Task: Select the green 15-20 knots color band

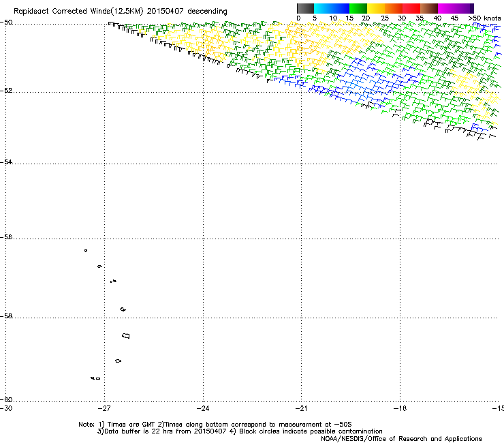Action: [358, 8]
